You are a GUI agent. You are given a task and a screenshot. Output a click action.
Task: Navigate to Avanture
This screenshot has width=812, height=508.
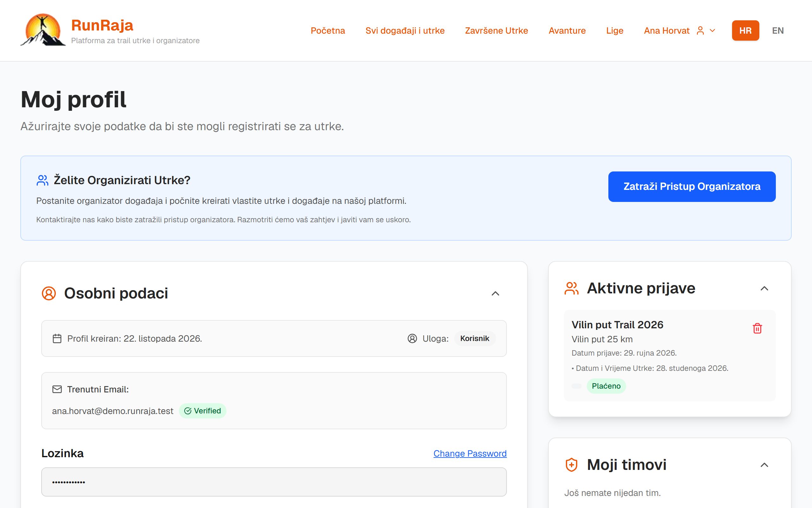[x=567, y=30]
